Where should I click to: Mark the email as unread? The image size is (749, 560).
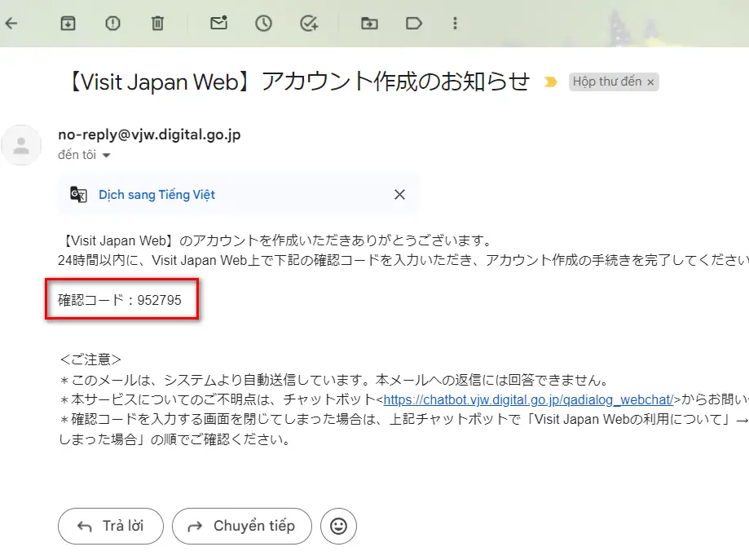pos(218,24)
